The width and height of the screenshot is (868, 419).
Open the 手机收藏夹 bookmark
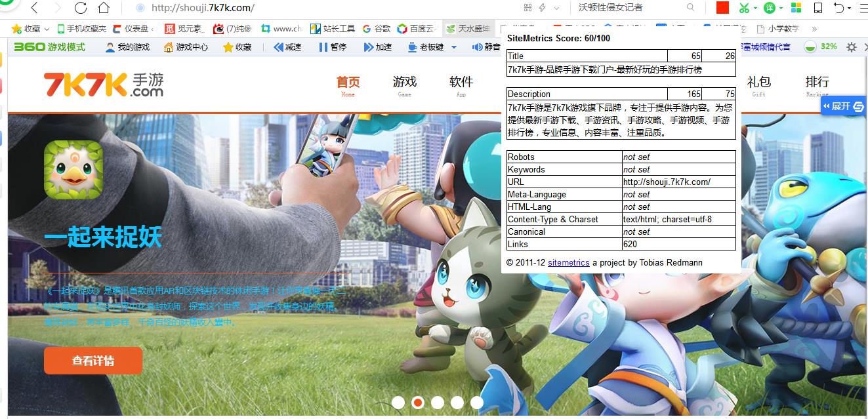pyautogui.click(x=81, y=29)
